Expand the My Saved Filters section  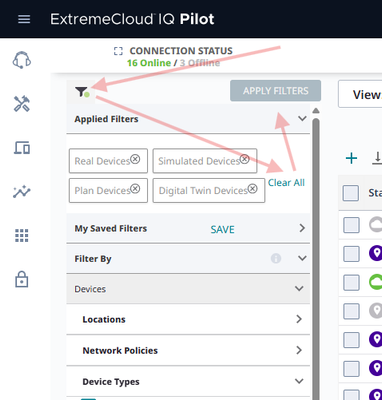[302, 228]
